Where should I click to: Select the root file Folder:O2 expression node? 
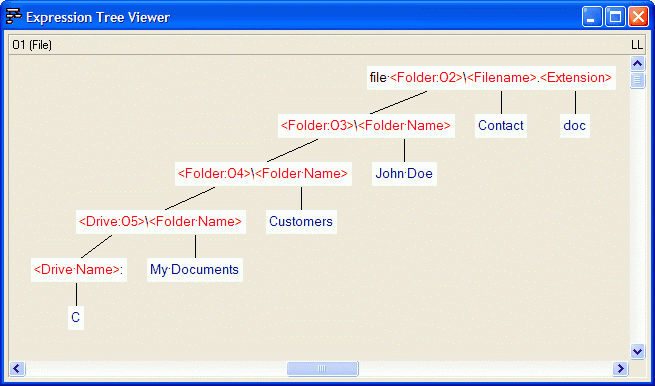491,78
